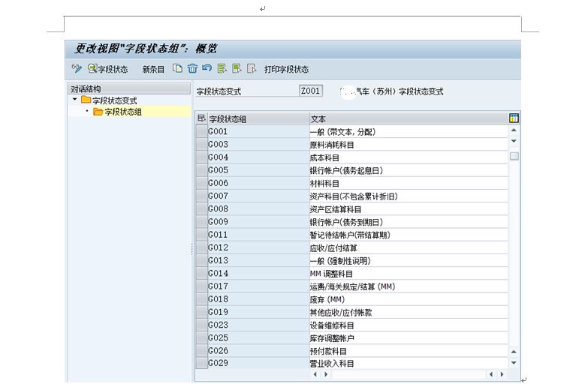Image resolution: width=588 pixels, height=387 pixels.
Task: Click G019 field status group cell
Action: [258, 312]
